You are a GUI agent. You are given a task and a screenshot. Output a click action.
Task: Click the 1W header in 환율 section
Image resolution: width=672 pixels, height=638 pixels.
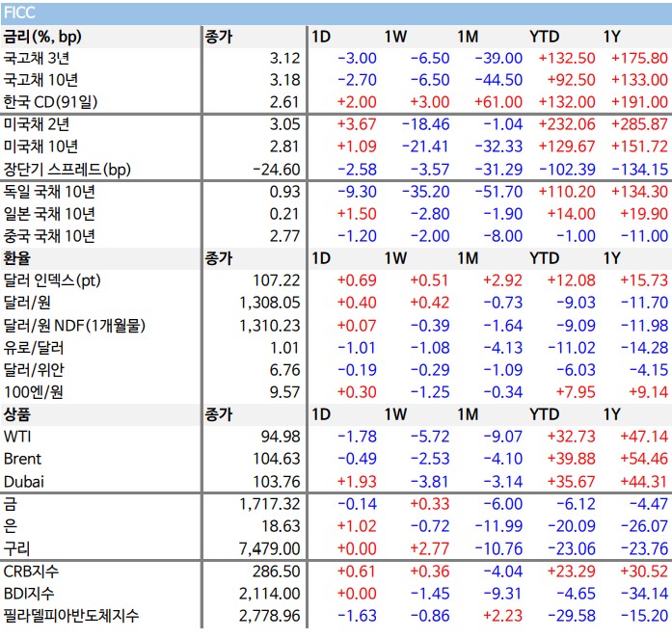click(x=395, y=258)
